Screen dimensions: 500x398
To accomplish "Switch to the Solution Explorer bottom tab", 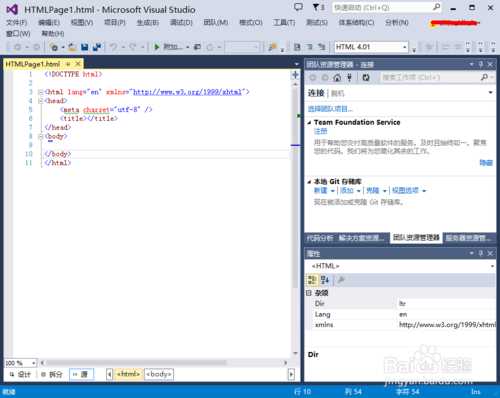I will coord(362,238).
